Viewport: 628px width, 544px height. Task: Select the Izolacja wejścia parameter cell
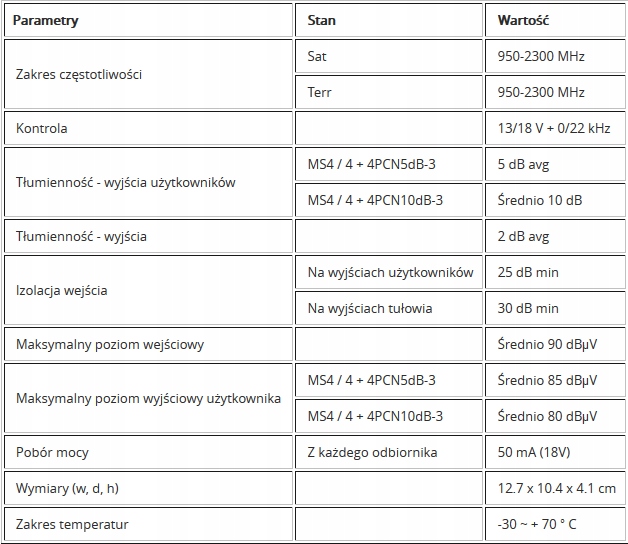coord(61,291)
